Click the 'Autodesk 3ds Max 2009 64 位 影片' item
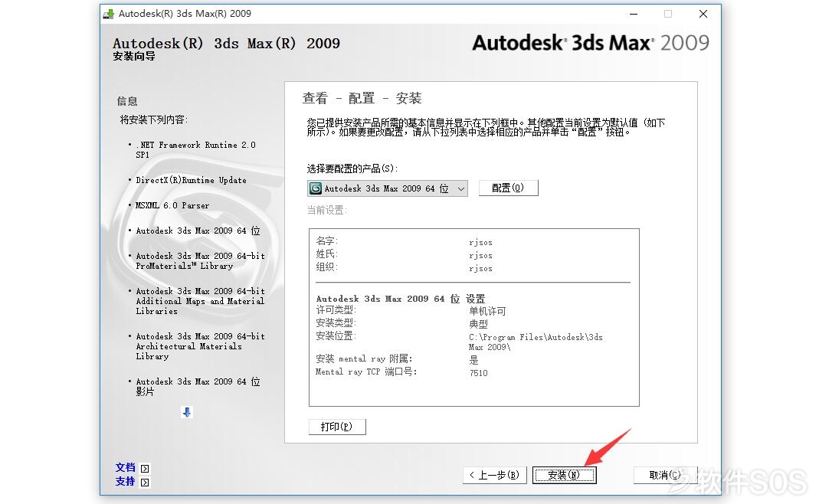This screenshot has height=504, width=819. (198, 387)
